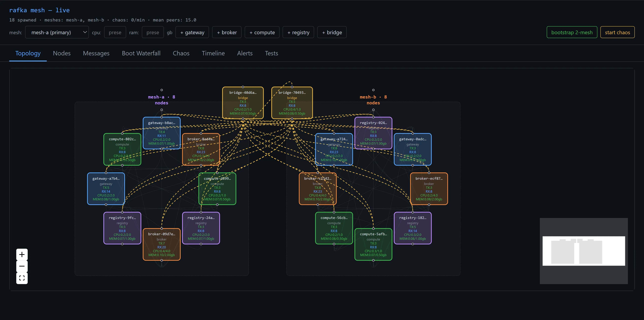Select the compute-802c node
Viewport: 644px width, 320px height.
tap(122, 149)
